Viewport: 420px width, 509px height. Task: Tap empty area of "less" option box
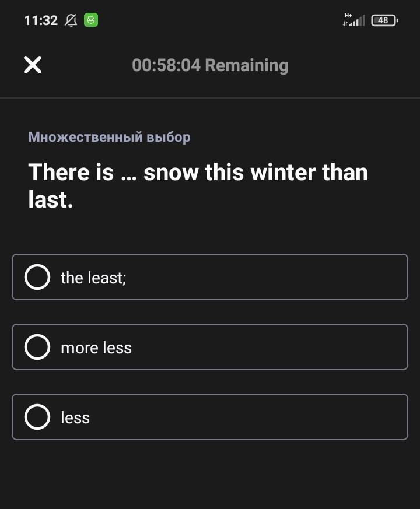249,417
